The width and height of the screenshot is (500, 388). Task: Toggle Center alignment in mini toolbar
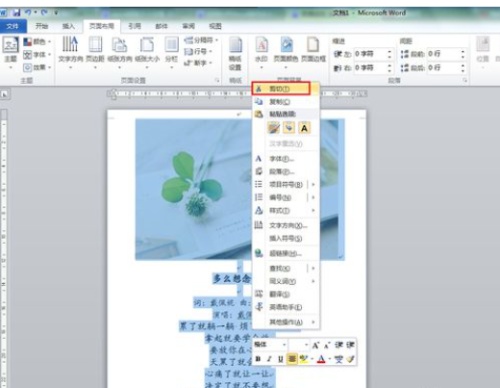(x=292, y=359)
